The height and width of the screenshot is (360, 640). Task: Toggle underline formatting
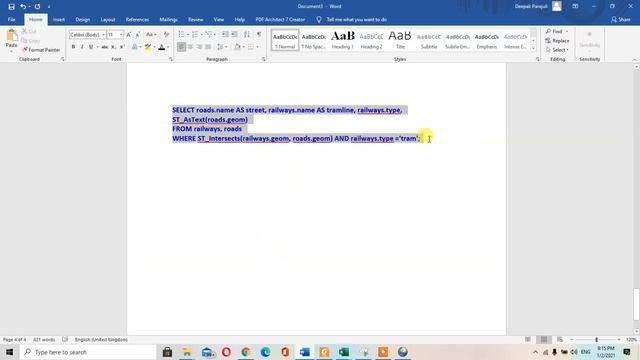tap(91, 47)
